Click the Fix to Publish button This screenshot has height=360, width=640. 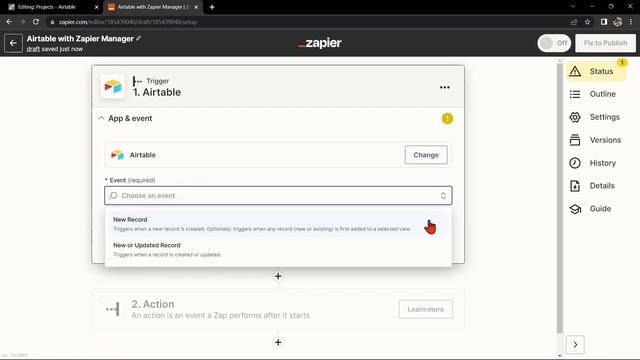tap(605, 43)
